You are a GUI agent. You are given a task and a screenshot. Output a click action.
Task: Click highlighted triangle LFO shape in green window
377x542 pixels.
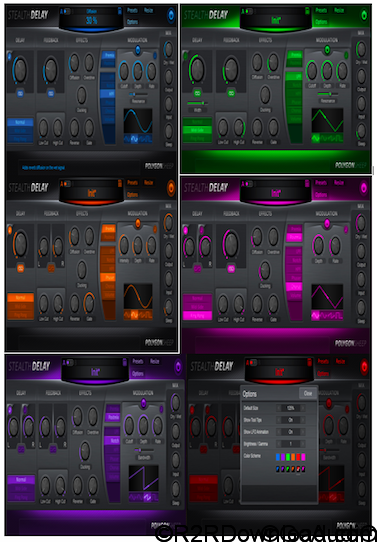click(x=316, y=139)
